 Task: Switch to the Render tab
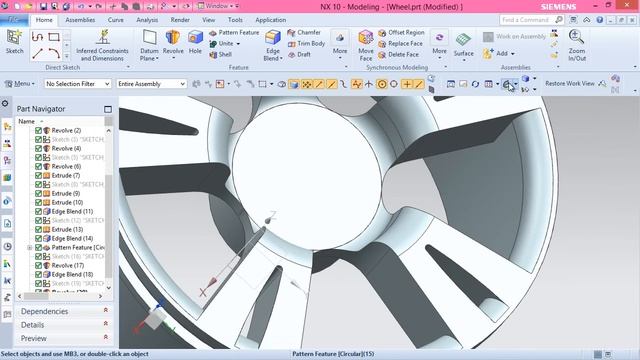(180, 20)
